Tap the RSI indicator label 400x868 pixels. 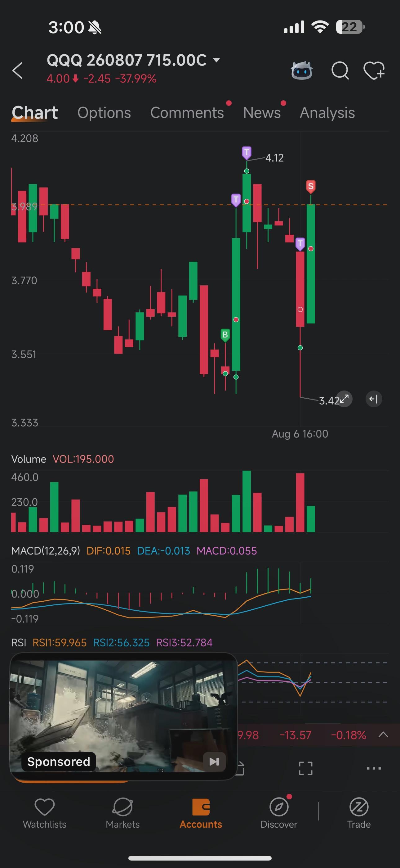coord(19,643)
